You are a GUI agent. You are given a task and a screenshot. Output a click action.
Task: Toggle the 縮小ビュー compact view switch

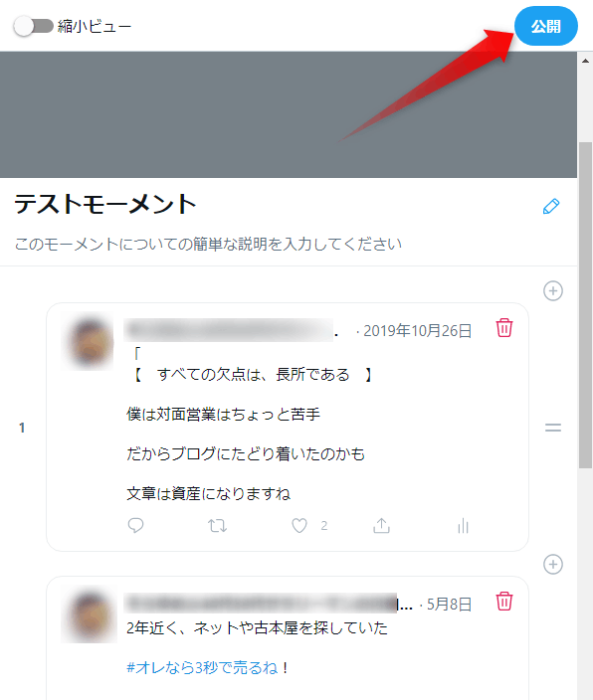(34, 26)
